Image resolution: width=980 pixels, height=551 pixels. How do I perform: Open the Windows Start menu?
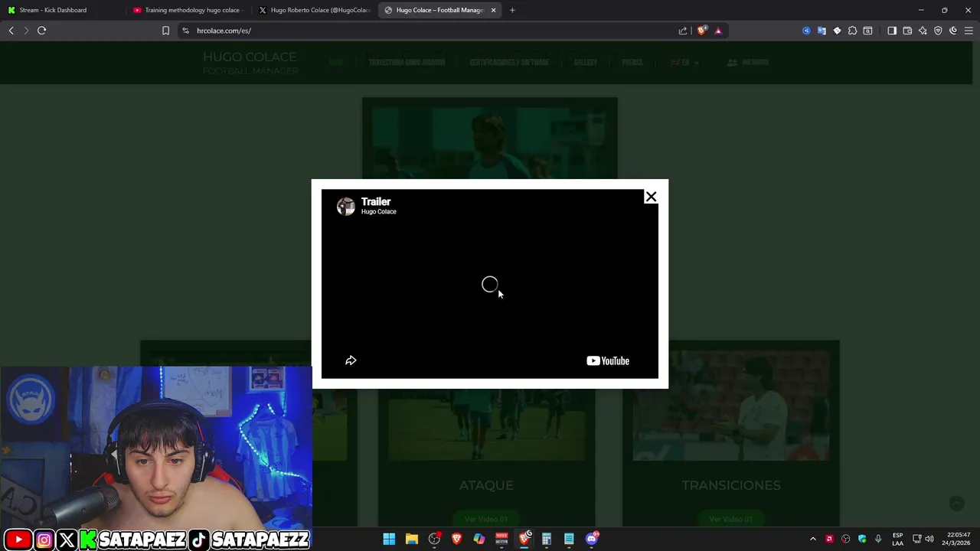pos(389,539)
